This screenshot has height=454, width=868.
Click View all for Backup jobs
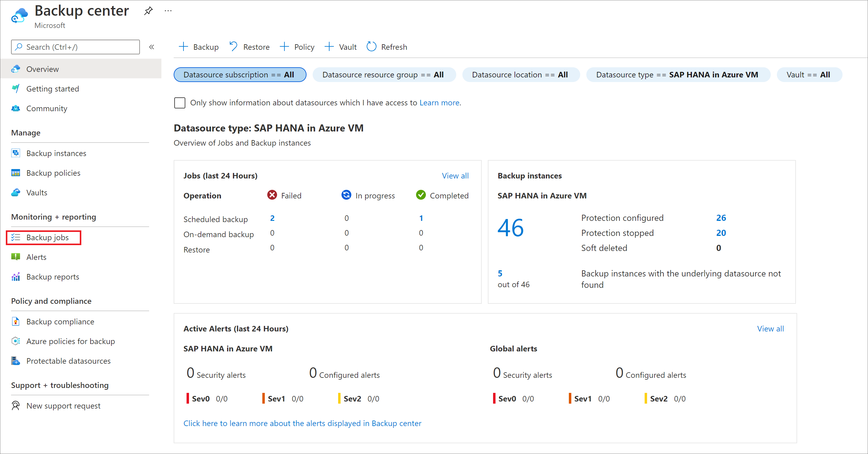coord(455,176)
